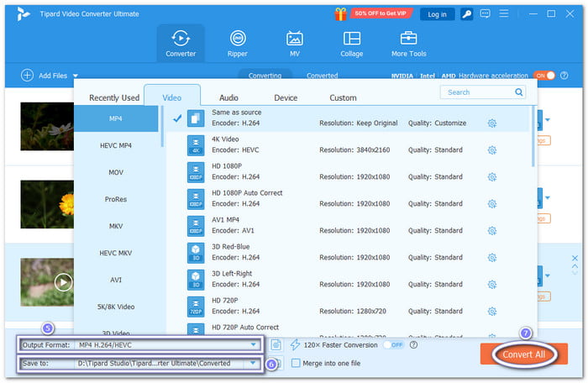Open settings gear for Same as source
The width and height of the screenshot is (588, 383).
point(492,123)
